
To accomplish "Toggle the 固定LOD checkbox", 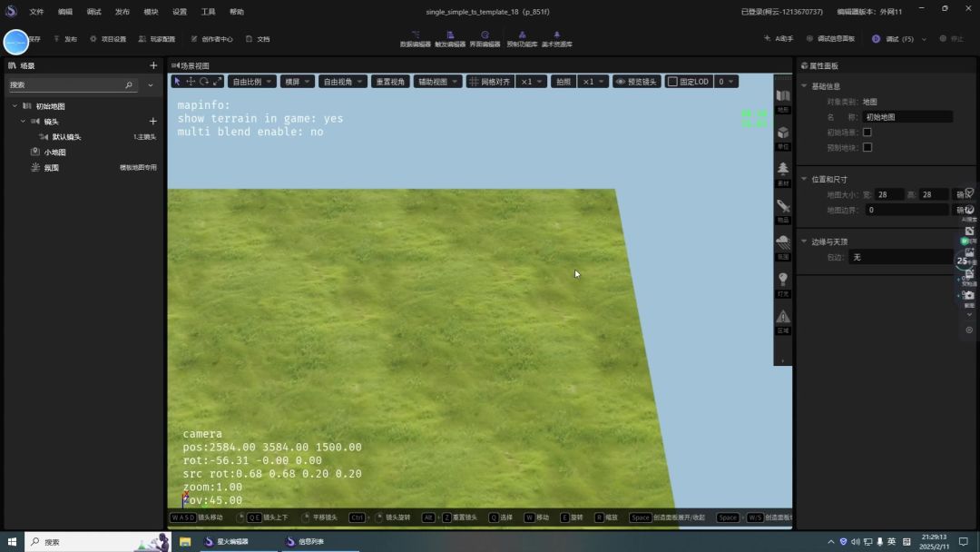I will (x=672, y=82).
